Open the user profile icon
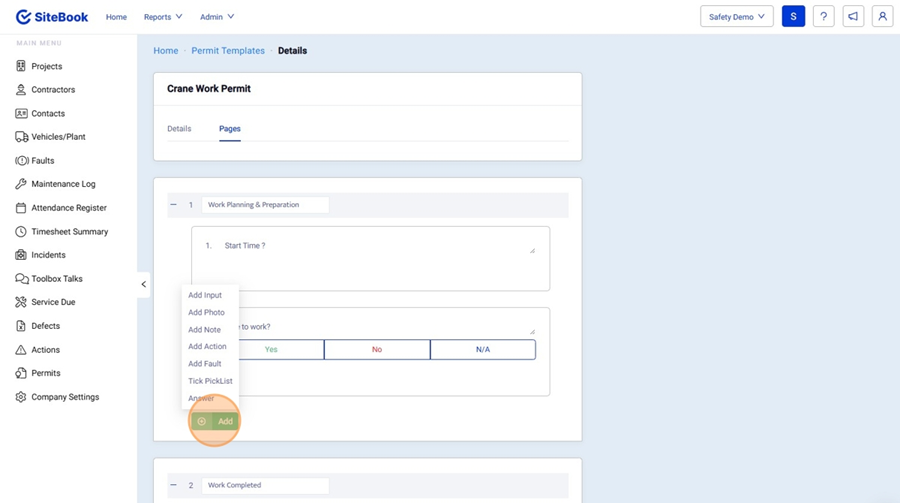900x503 pixels. (882, 17)
